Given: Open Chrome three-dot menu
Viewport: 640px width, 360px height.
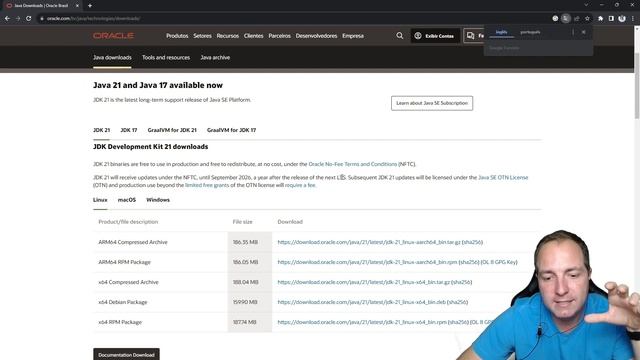Looking at the screenshot, I should (x=633, y=18).
